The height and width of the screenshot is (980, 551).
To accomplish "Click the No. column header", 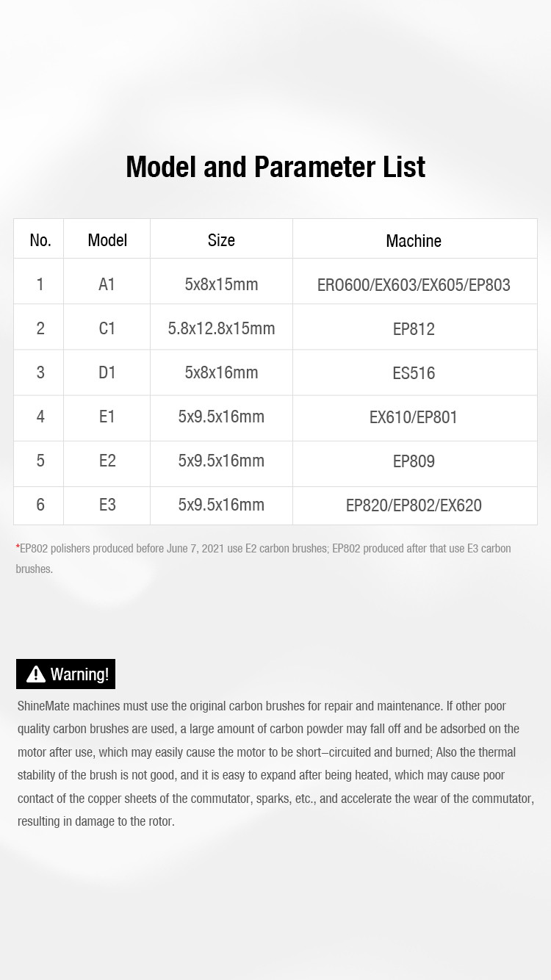I will pos(40,239).
